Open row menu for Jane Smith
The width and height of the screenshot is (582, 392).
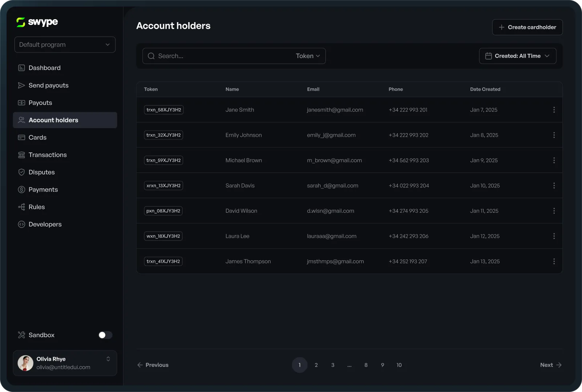[x=554, y=110]
